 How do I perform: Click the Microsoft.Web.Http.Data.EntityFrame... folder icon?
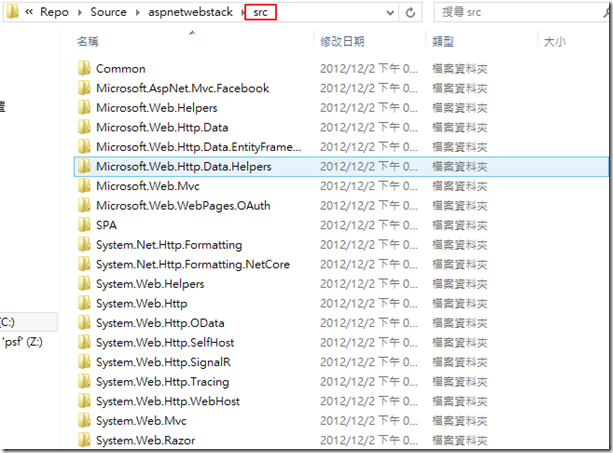84,147
